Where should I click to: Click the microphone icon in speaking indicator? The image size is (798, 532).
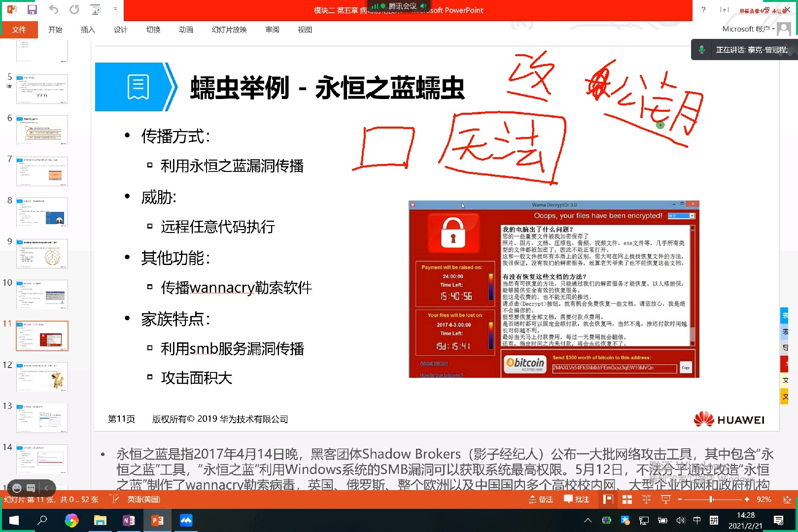tap(701, 50)
